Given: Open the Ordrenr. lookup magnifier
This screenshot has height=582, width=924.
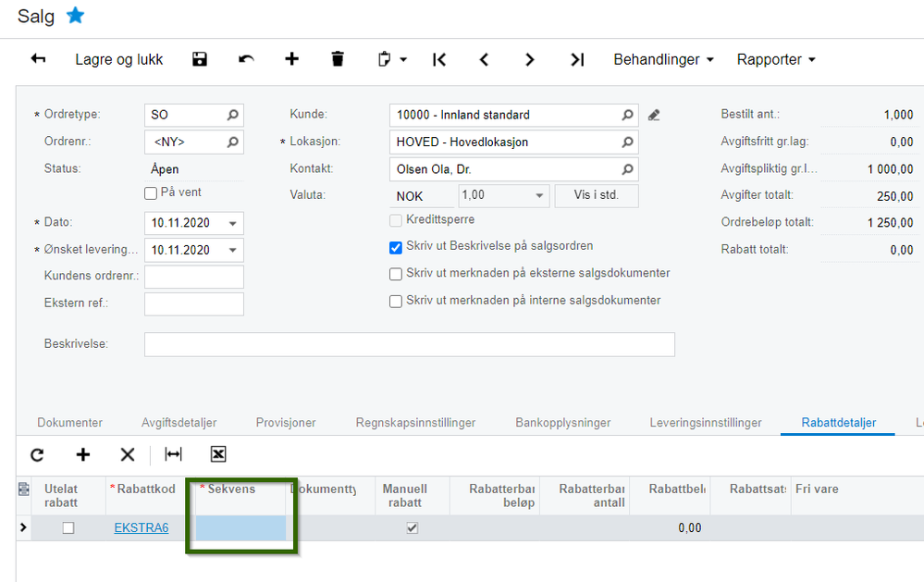Looking at the screenshot, I should 233,142.
